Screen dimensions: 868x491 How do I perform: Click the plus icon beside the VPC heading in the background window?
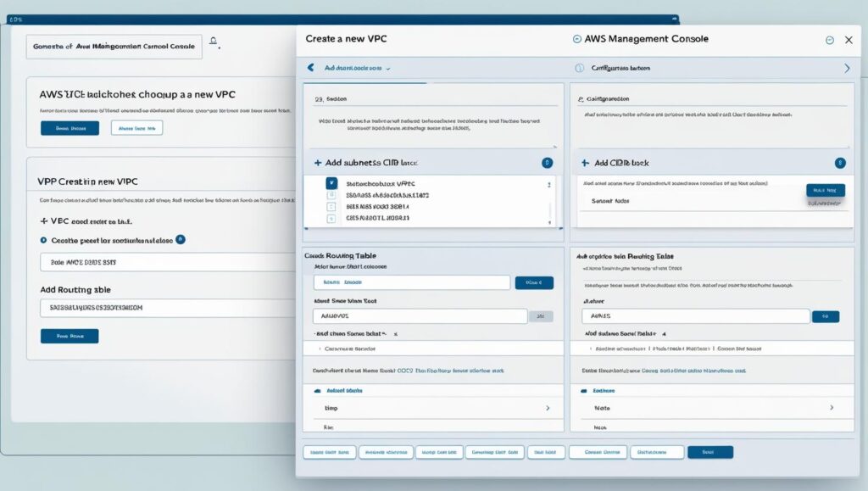(x=44, y=220)
